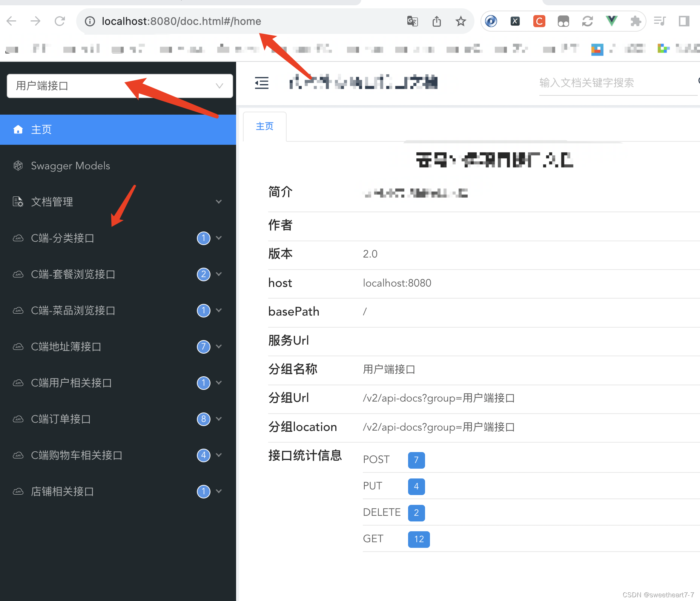Open the Vue devtools extension icon
This screenshot has height=601, width=700.
pyautogui.click(x=612, y=21)
